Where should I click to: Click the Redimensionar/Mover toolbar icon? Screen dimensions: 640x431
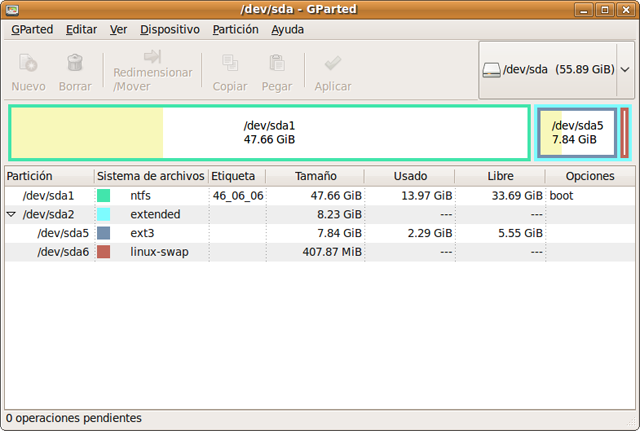[x=152, y=57]
